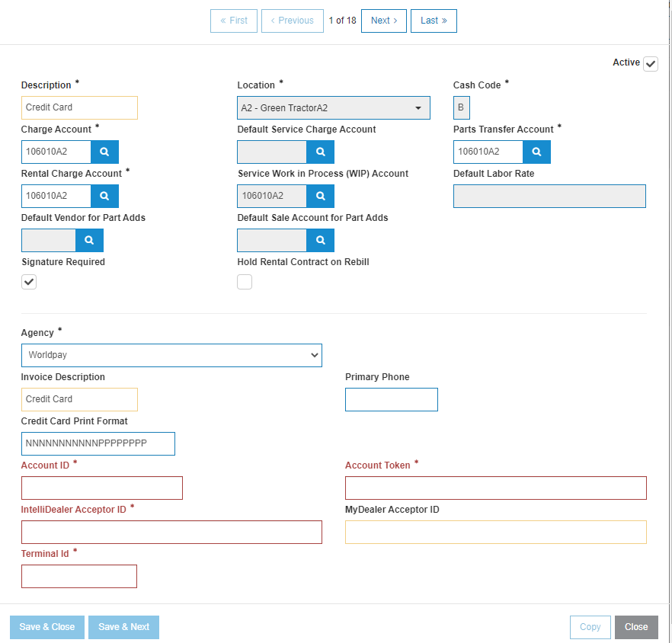Uncheck the Active checkbox

tap(651, 64)
